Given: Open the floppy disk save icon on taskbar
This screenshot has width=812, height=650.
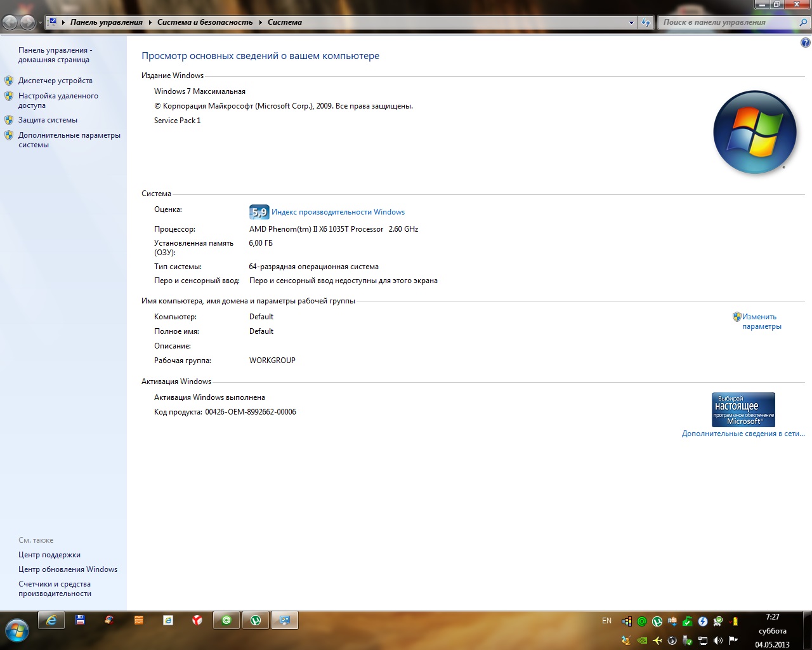Looking at the screenshot, I should [x=81, y=620].
